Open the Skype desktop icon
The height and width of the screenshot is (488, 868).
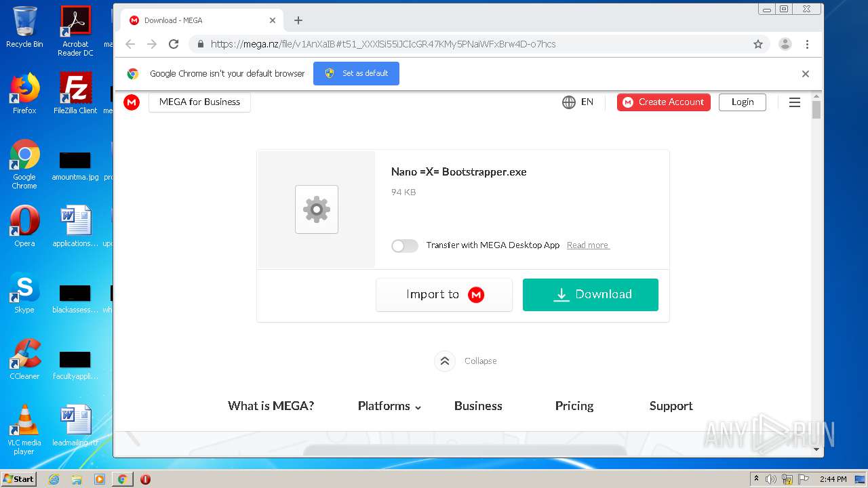click(x=24, y=293)
